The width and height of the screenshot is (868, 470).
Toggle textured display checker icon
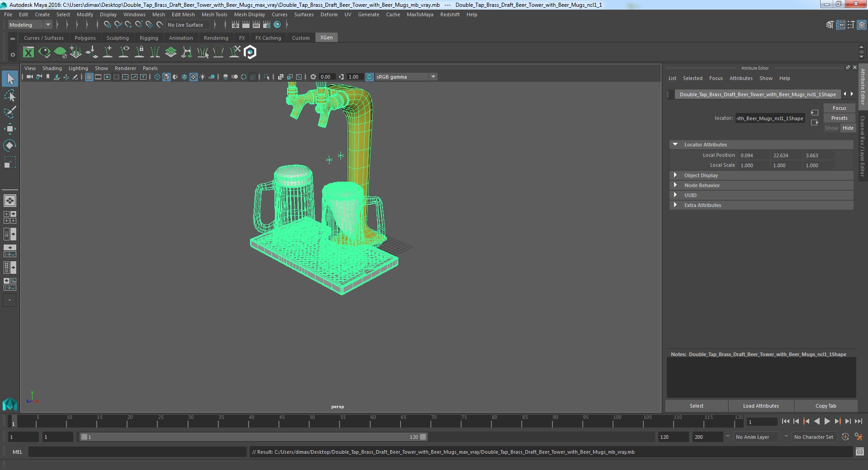193,77
